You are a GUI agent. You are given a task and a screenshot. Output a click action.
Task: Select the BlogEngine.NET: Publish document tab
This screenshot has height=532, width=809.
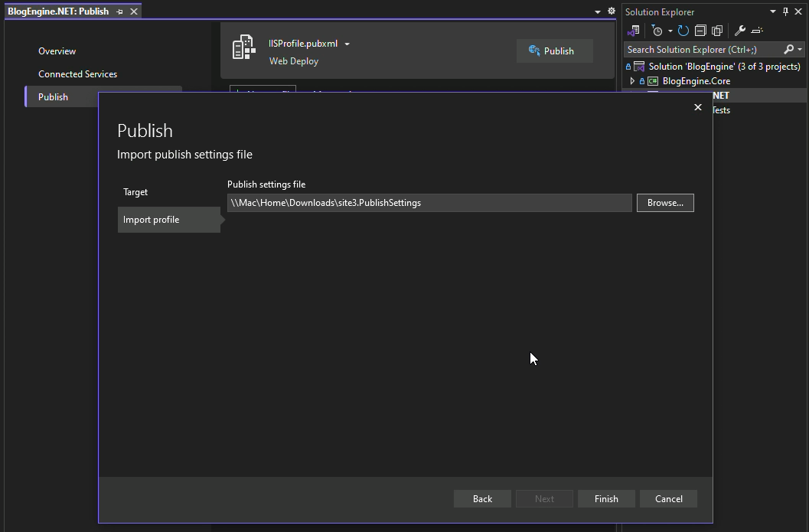pos(58,11)
